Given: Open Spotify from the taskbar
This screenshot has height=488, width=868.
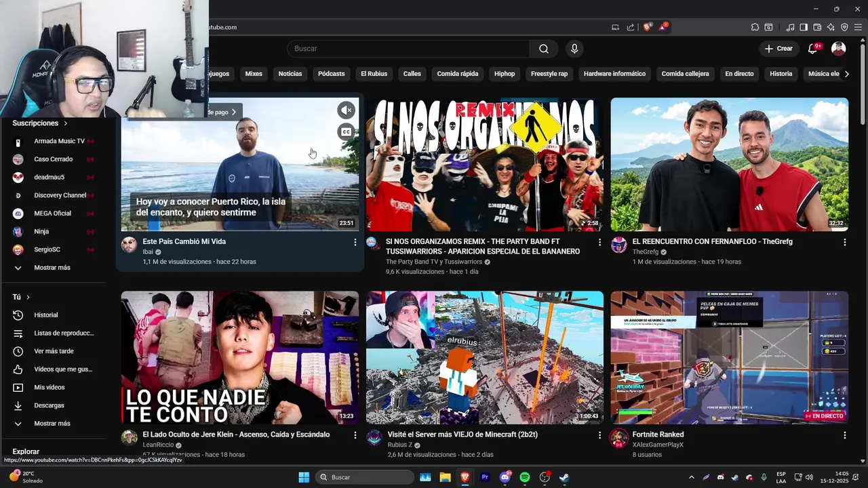Looking at the screenshot, I should click(x=524, y=477).
